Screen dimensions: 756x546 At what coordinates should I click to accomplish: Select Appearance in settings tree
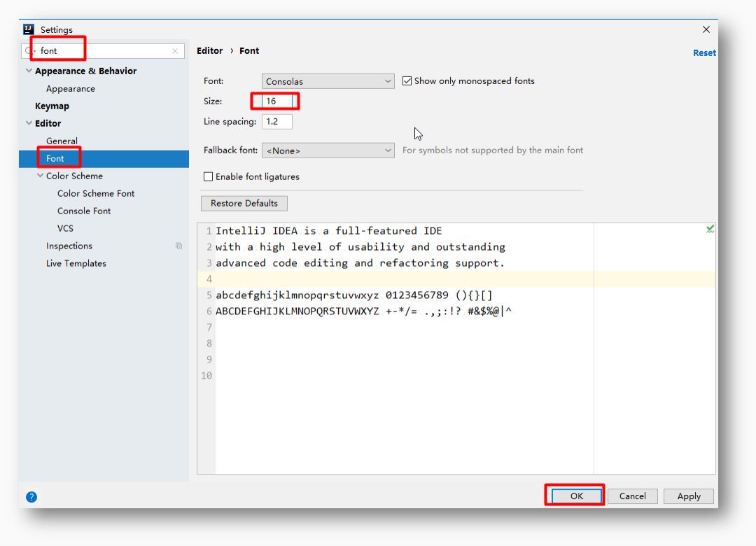pos(71,89)
